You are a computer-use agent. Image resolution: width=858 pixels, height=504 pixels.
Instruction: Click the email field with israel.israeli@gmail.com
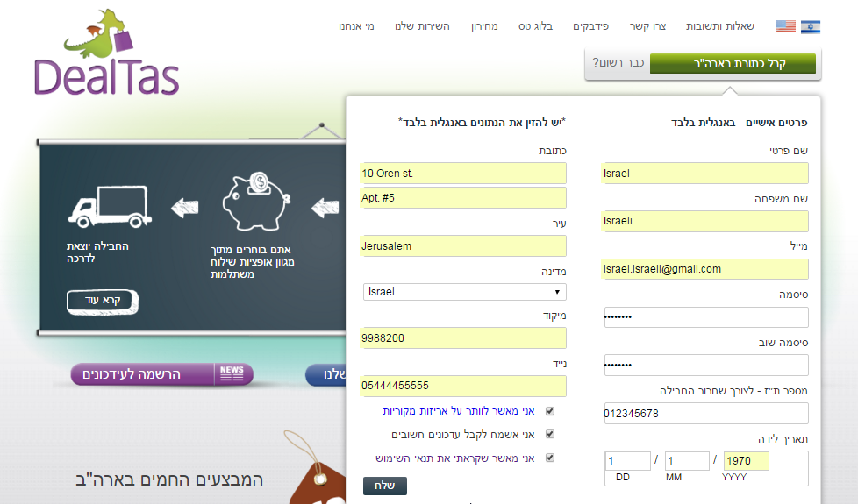(705, 268)
